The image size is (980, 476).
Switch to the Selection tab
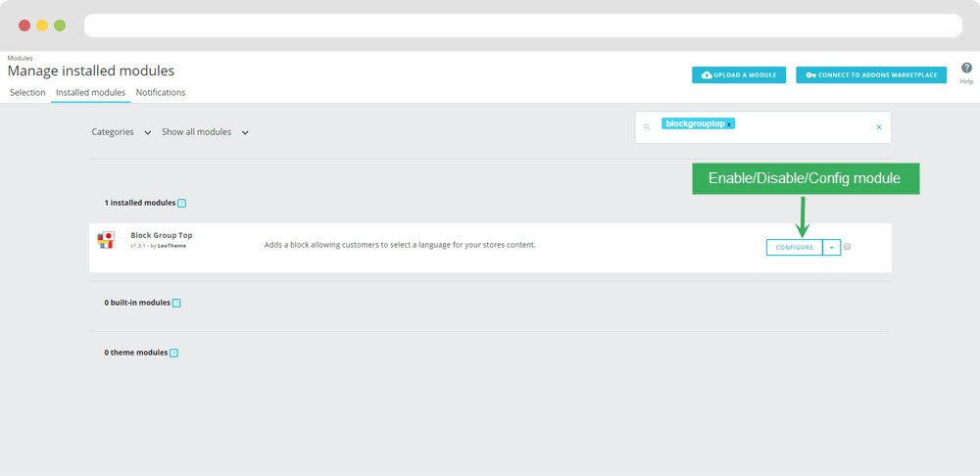click(x=27, y=93)
